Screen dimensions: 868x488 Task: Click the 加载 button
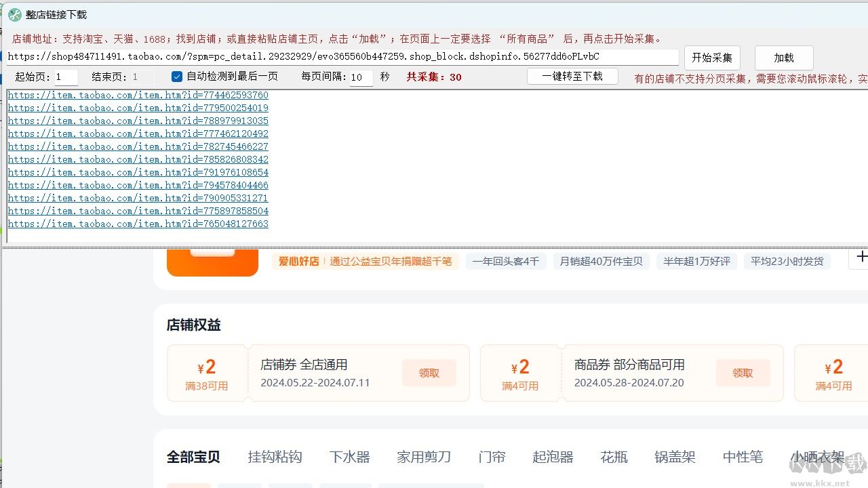(x=784, y=58)
